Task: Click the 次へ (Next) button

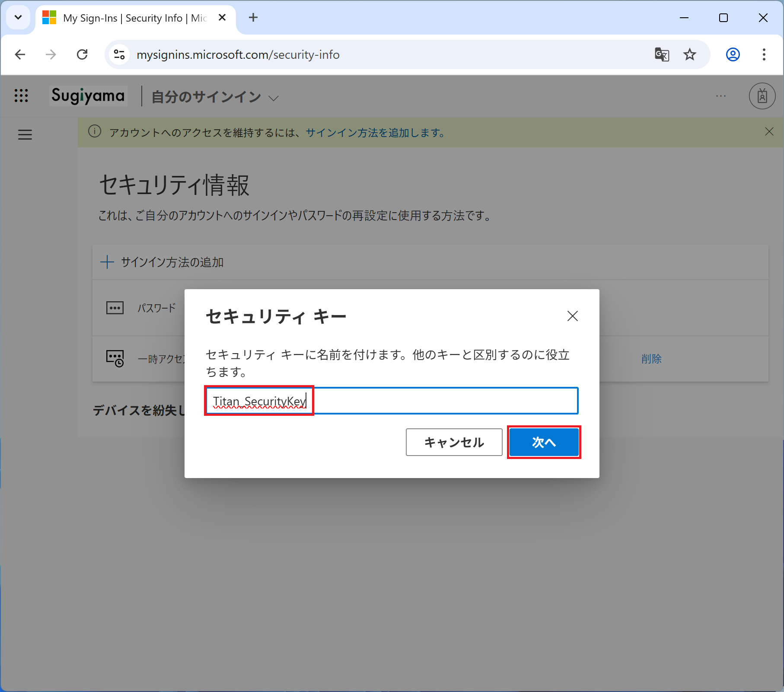Action: pos(544,442)
